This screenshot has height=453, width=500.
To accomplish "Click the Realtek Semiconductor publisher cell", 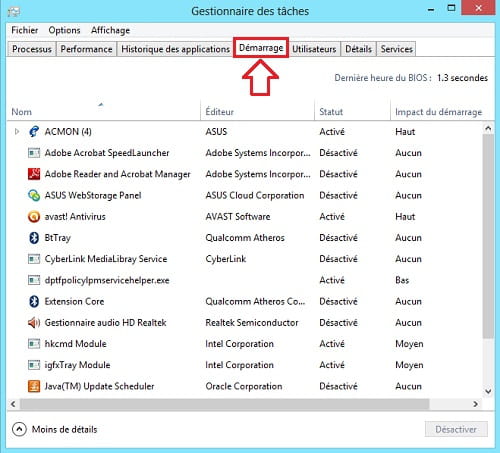I will tap(252, 323).
